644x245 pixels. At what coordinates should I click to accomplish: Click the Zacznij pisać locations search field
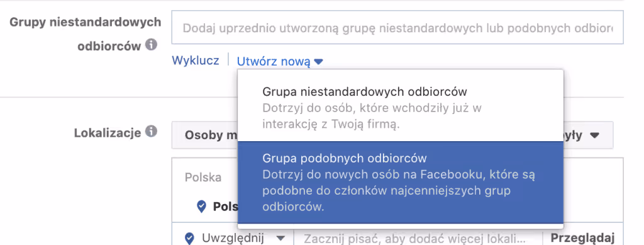click(x=418, y=239)
